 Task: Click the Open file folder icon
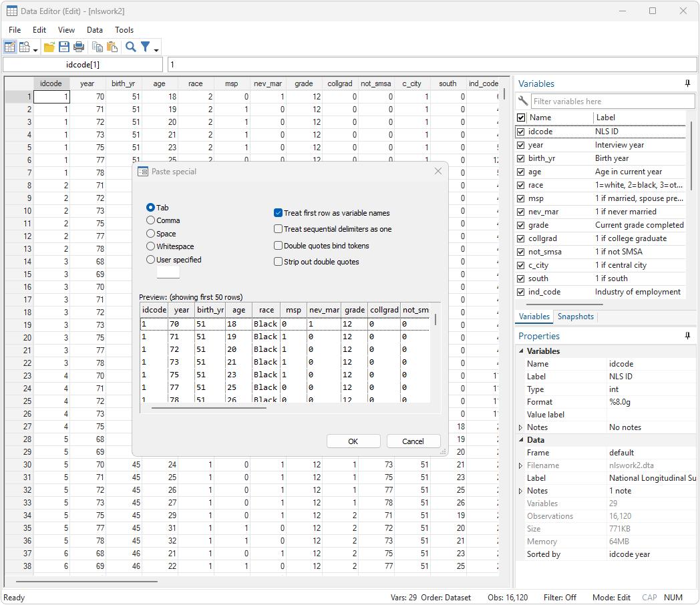[49, 46]
